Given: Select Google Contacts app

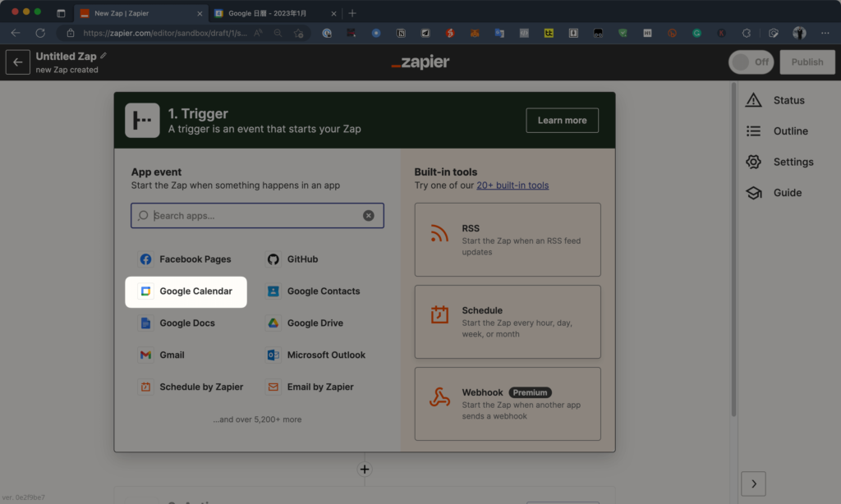Looking at the screenshot, I should tap(314, 291).
